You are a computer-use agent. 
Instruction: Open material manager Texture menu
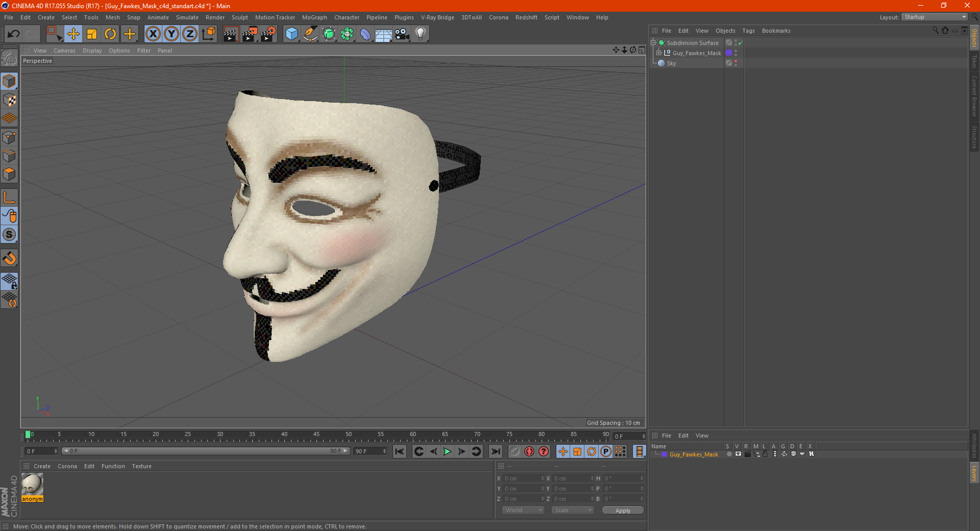(141, 466)
